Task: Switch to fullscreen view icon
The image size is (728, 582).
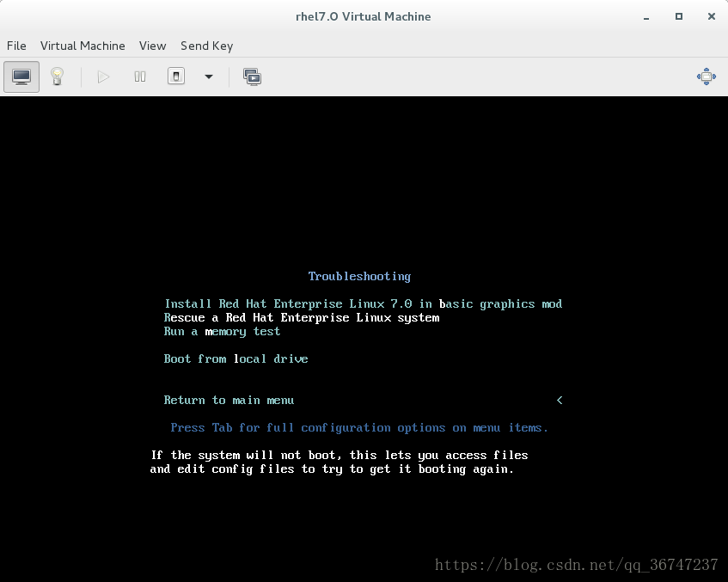Action: (707, 77)
